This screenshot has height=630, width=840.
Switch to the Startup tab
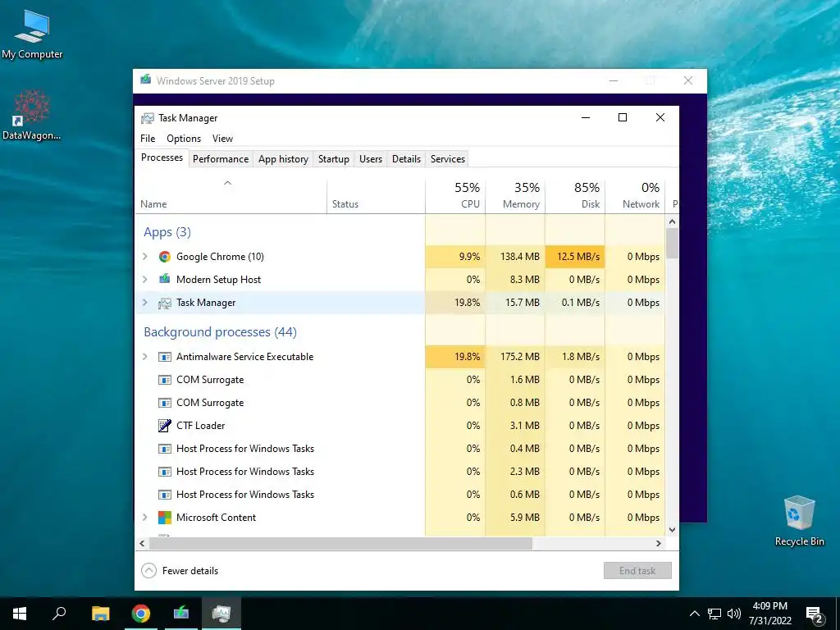[x=333, y=159]
